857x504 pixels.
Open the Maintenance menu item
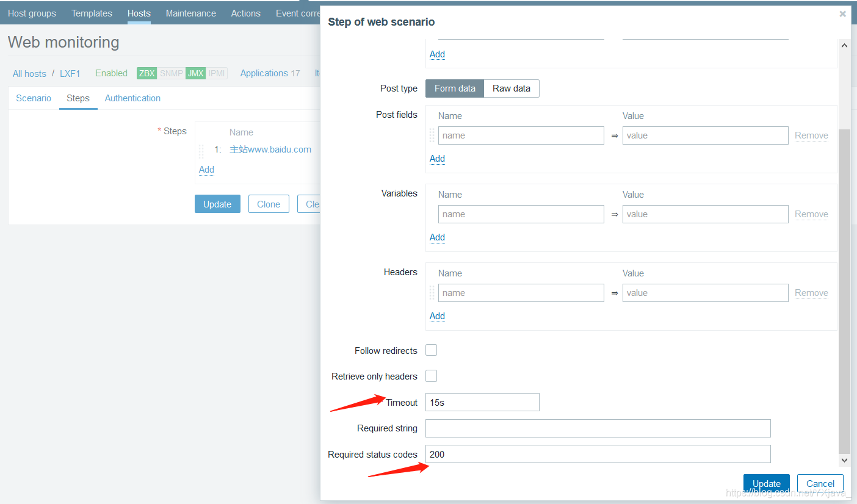[x=191, y=13]
